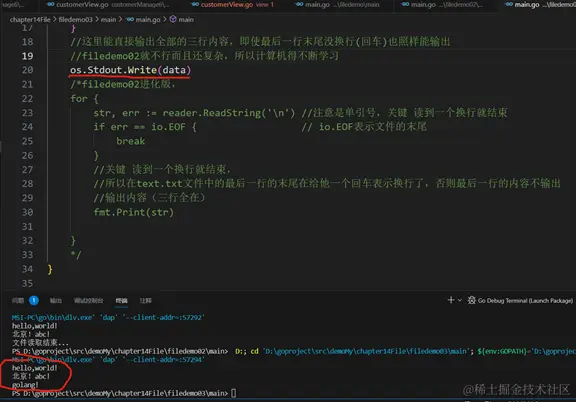Open the main folder breadcrumb
576x402 pixels.
[108, 19]
